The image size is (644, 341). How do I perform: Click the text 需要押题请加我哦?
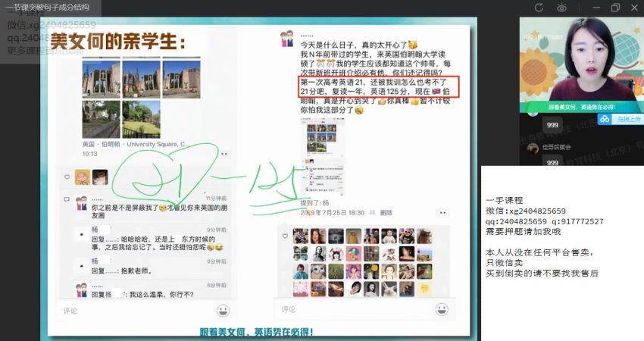click(523, 232)
